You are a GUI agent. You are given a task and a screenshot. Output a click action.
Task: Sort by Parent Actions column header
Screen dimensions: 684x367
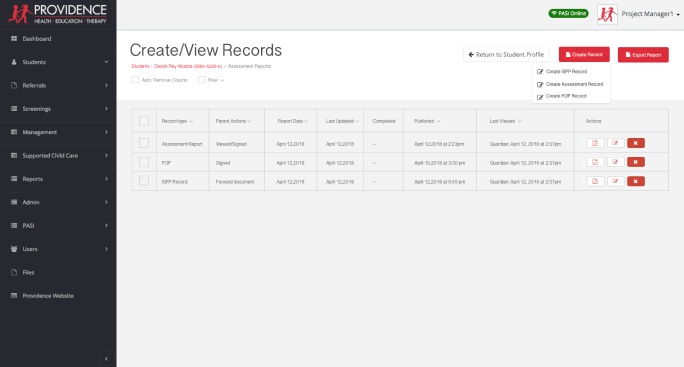click(233, 121)
